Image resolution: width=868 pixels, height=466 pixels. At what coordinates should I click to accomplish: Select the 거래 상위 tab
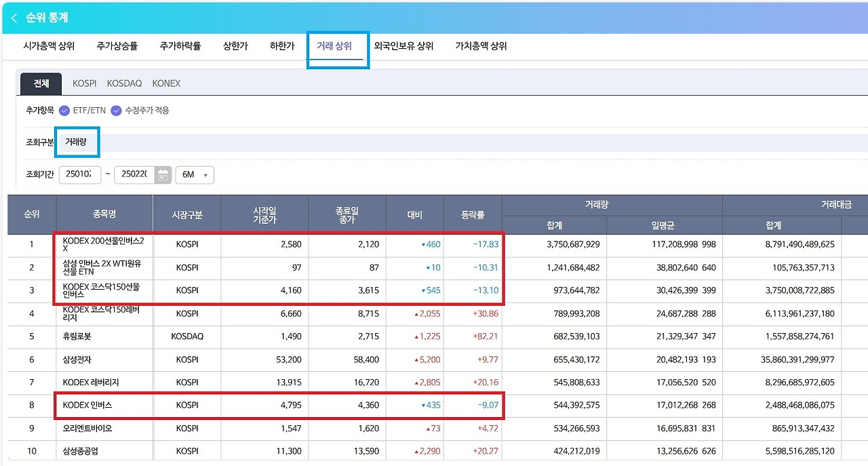point(334,47)
